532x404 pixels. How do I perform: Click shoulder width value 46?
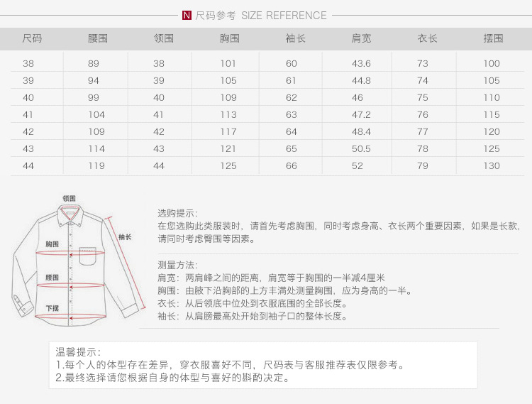click(x=358, y=97)
